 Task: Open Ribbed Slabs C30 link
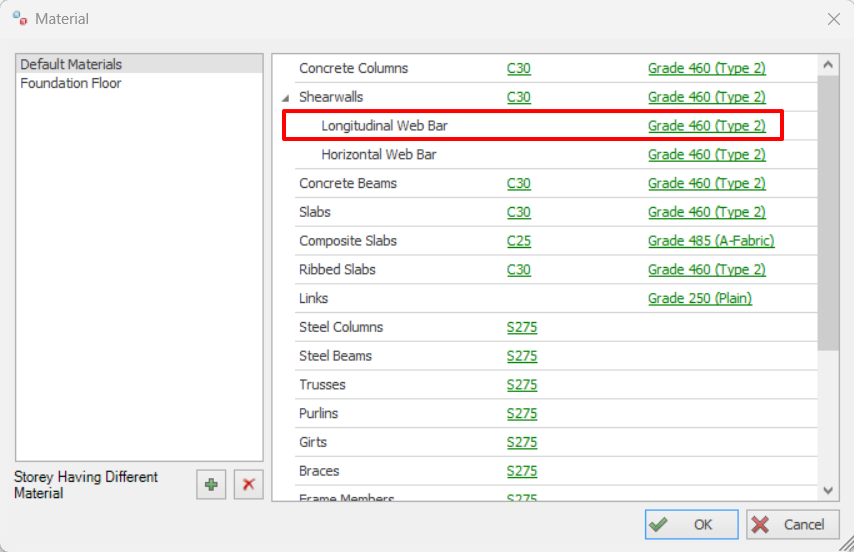[x=518, y=271]
